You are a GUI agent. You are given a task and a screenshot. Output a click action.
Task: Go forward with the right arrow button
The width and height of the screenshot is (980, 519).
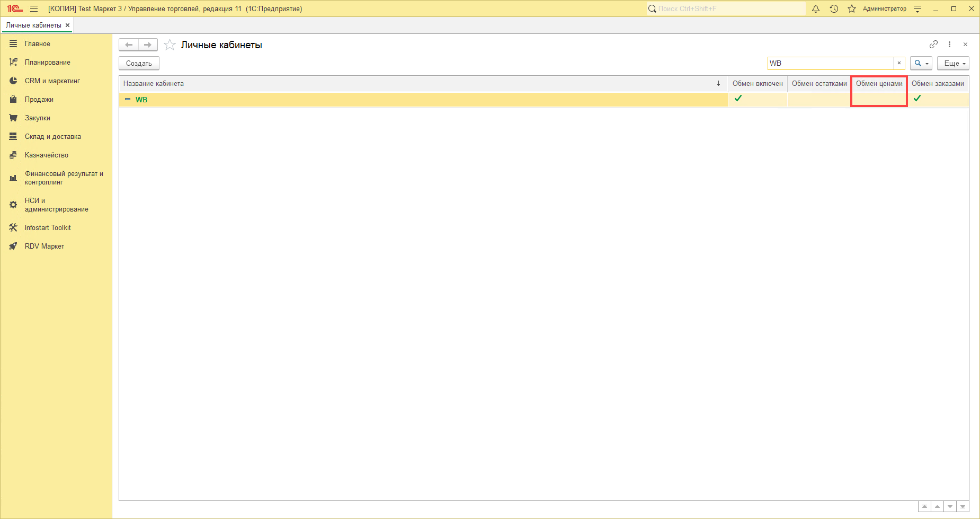tap(148, 45)
